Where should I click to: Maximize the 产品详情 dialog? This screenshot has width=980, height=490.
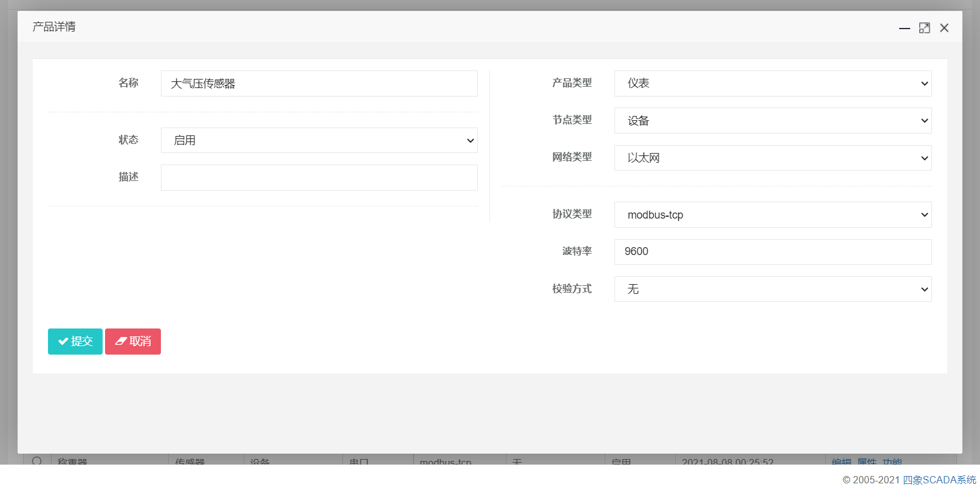click(924, 28)
